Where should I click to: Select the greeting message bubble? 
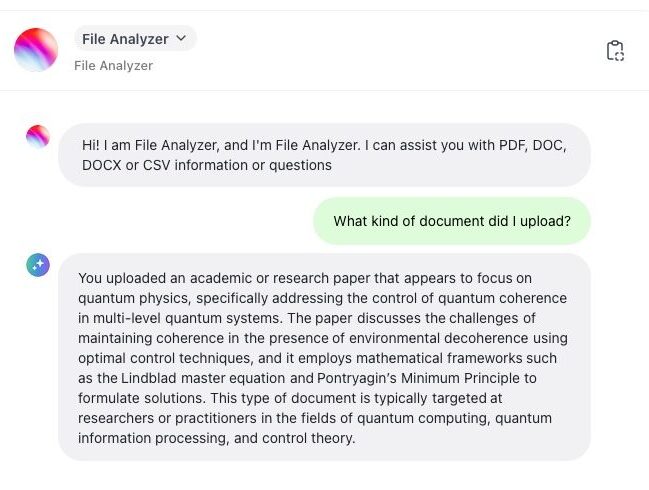[x=324, y=155]
